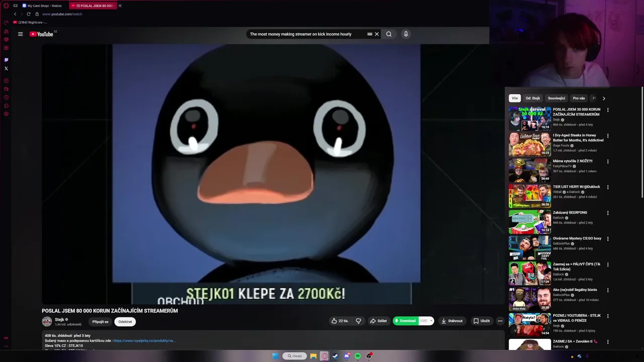
Task: Open X (Twitter) in the Opera sidebar
Action: (6, 68)
